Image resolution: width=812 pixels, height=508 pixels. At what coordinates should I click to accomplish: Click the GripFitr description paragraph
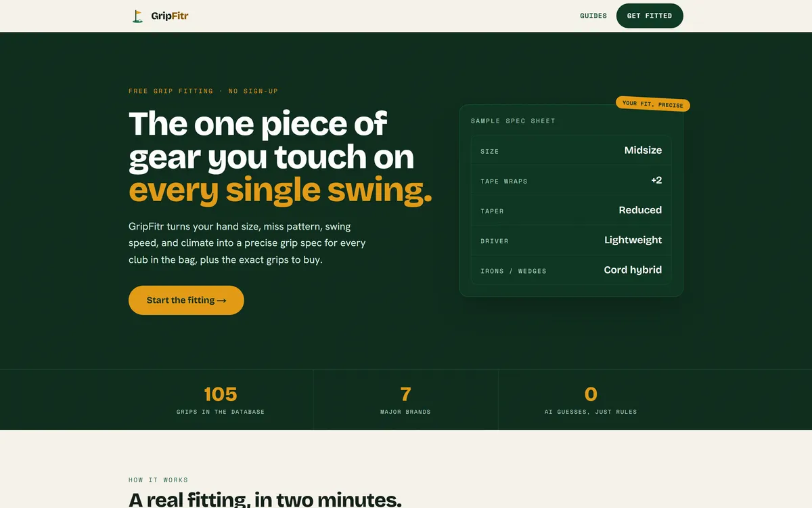coord(247,243)
